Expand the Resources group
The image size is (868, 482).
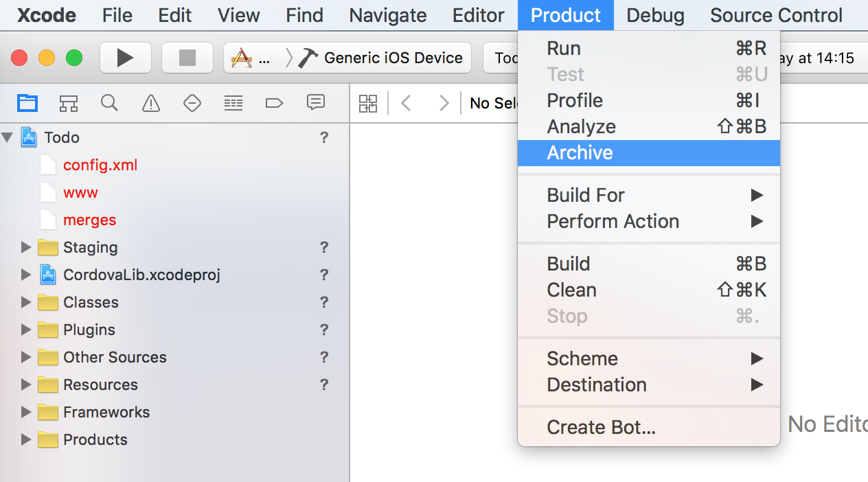tap(26, 385)
